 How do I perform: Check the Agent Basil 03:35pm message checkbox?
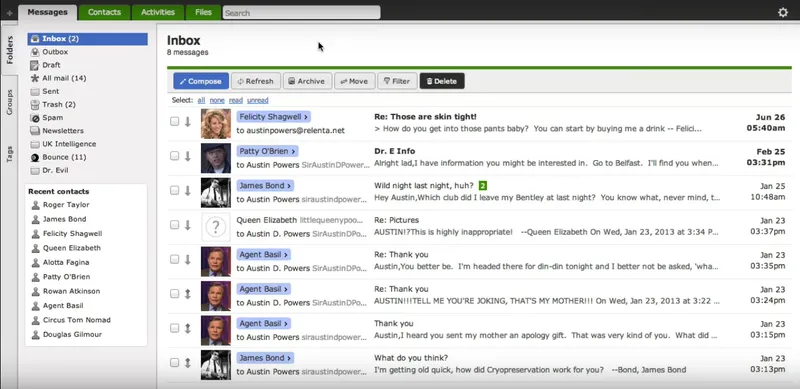pos(174,259)
